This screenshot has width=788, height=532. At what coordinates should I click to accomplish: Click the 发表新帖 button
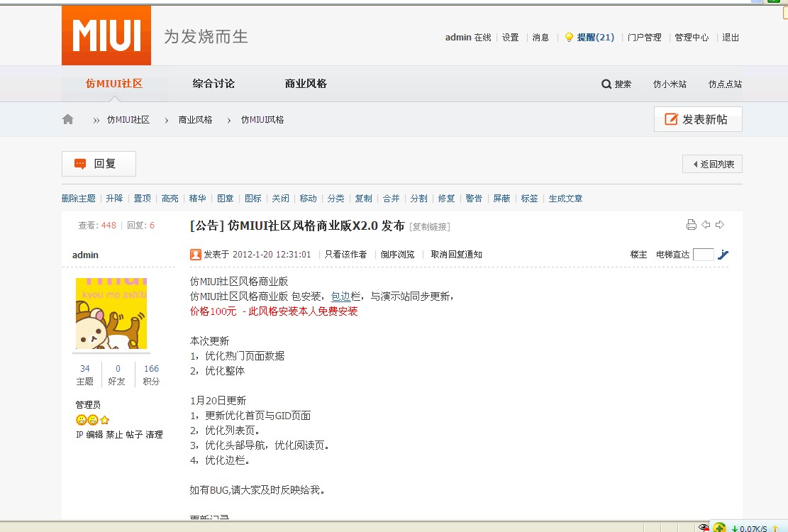coord(697,119)
